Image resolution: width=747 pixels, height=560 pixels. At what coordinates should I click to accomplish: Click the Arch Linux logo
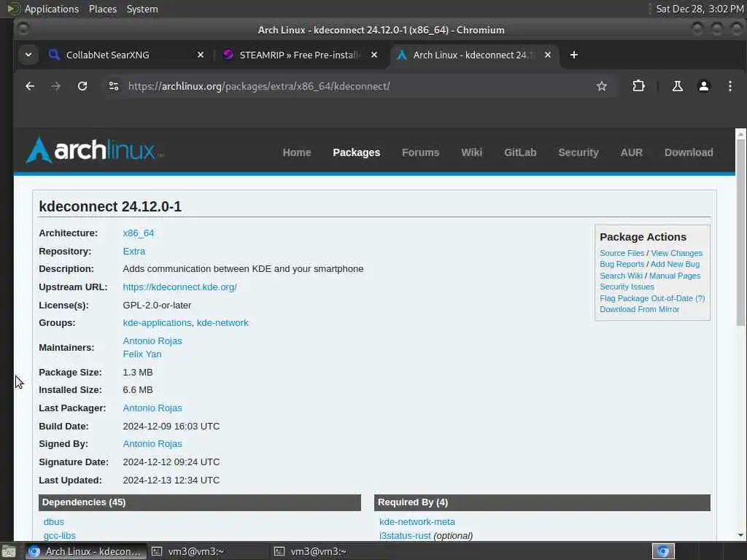(x=94, y=150)
